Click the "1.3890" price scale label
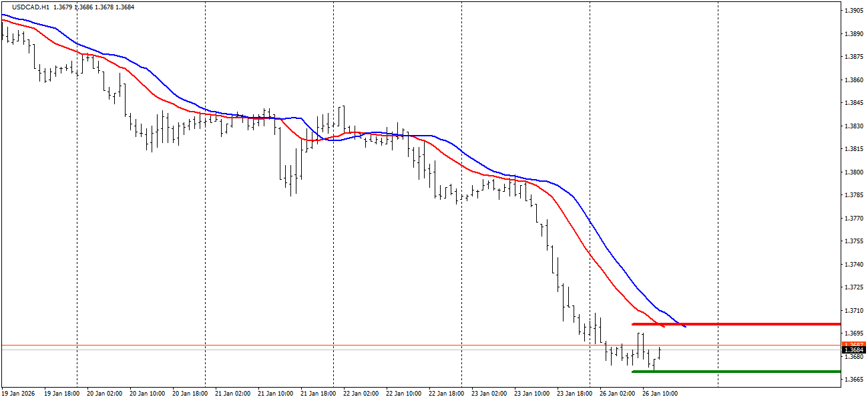Screen dimensions: 868x401 (854, 33)
